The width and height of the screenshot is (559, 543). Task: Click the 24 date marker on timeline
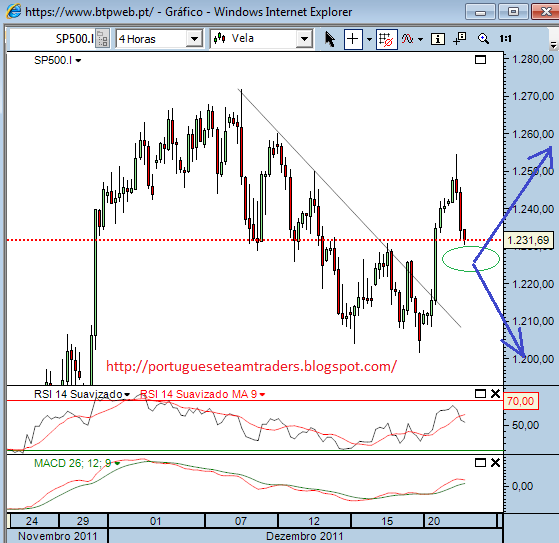32,521
